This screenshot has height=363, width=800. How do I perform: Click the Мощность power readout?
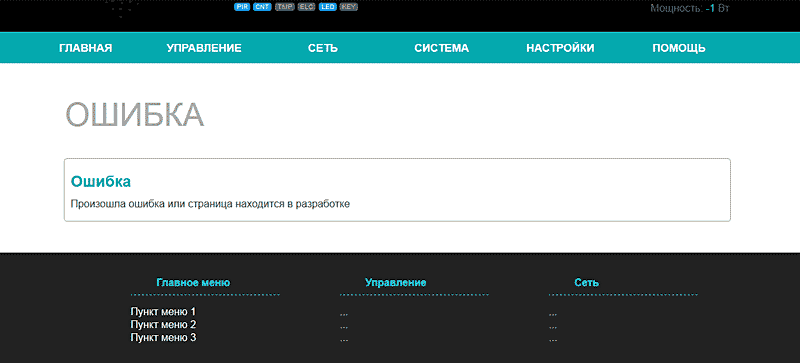point(690,8)
